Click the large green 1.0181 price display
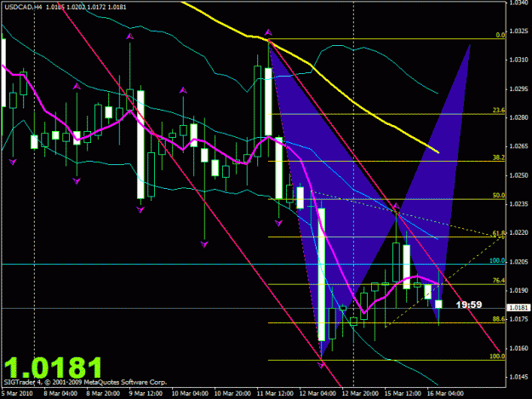Image resolution: width=532 pixels, height=399 pixels. (x=53, y=368)
